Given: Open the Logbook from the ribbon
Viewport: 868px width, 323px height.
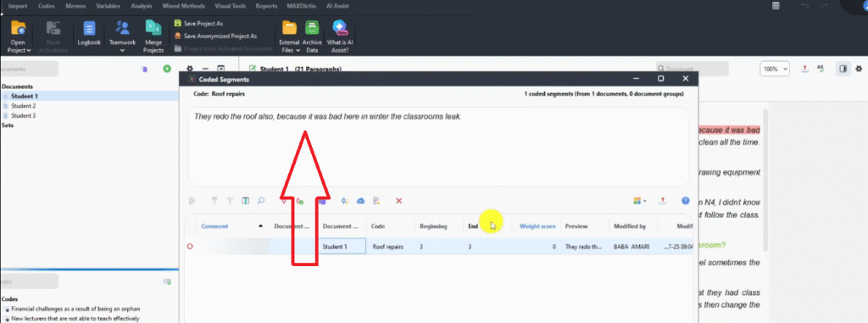Looking at the screenshot, I should 89,33.
